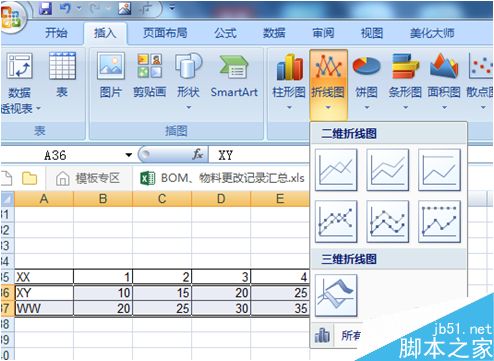The width and height of the screenshot is (494, 361).
Task: Open column chart (柱形图) options
Action: [x=289, y=82]
